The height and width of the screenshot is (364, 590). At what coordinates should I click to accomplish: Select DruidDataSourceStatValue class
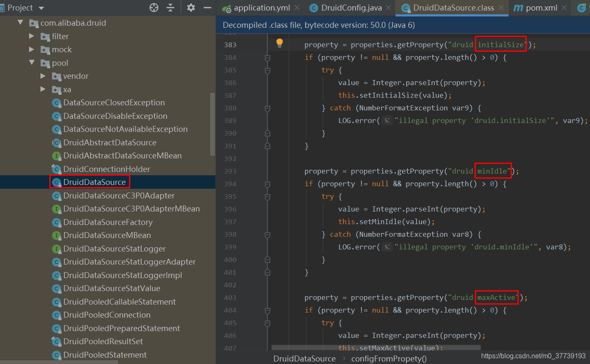pos(112,288)
